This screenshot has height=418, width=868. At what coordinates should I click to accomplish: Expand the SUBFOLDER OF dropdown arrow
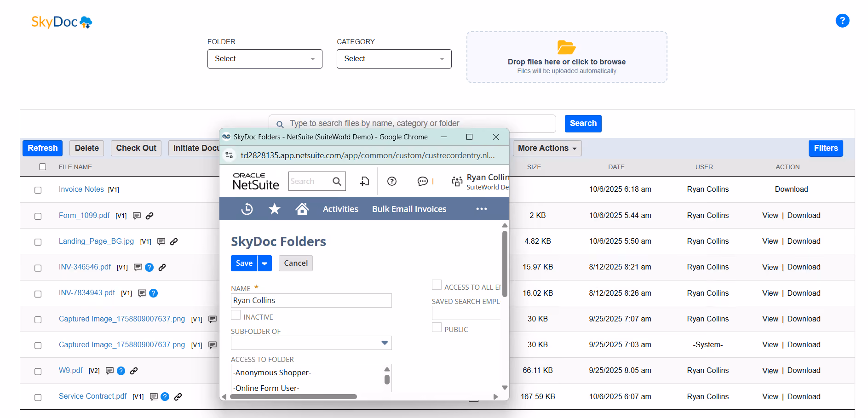385,343
